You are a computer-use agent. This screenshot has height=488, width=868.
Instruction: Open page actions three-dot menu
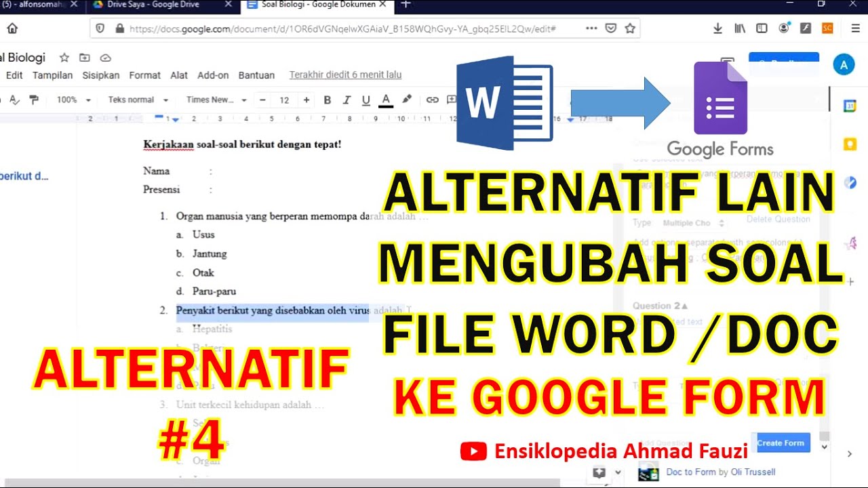pos(591,28)
